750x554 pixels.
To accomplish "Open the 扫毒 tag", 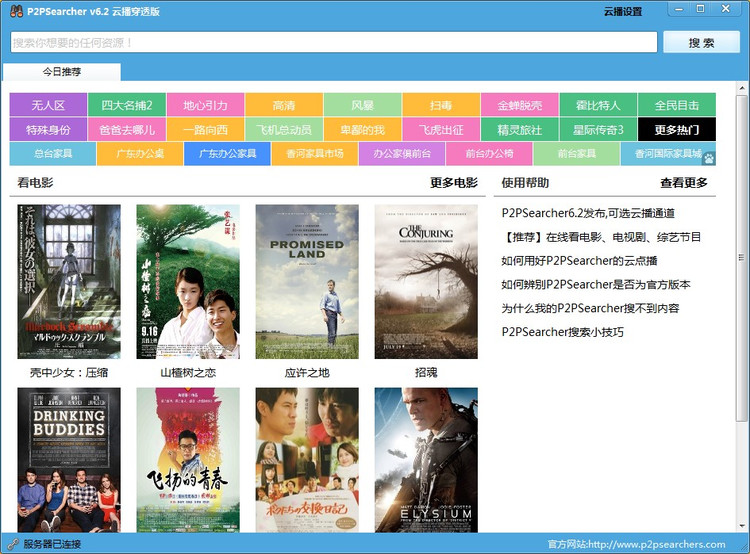I will coord(441,105).
